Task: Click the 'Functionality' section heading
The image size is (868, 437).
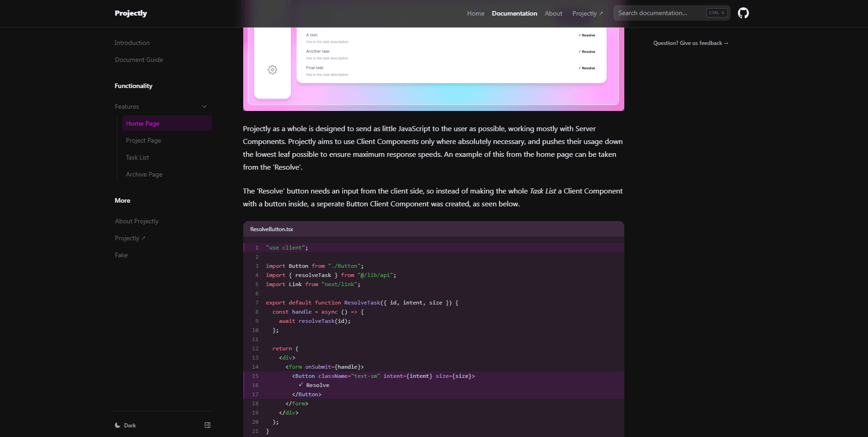Action: pyautogui.click(x=134, y=86)
